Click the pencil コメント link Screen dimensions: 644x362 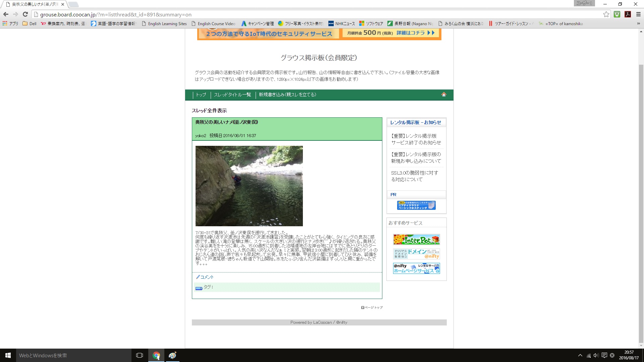pos(205,277)
